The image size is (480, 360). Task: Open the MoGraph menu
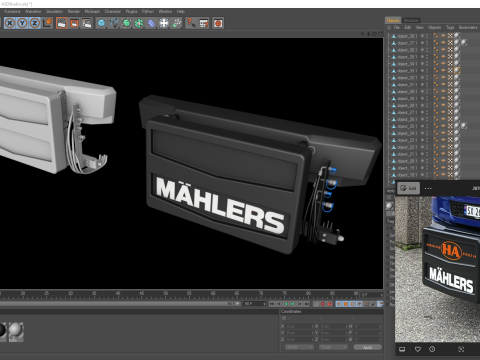click(92, 11)
